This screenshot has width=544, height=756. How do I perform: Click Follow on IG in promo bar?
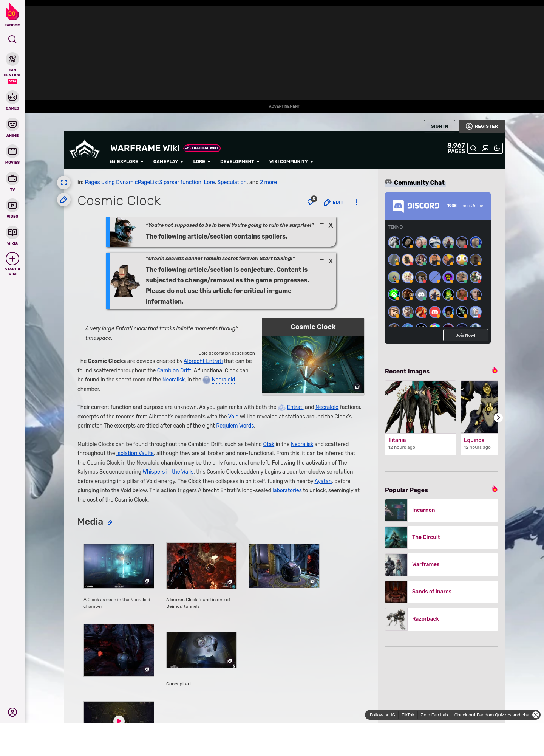[x=382, y=715]
